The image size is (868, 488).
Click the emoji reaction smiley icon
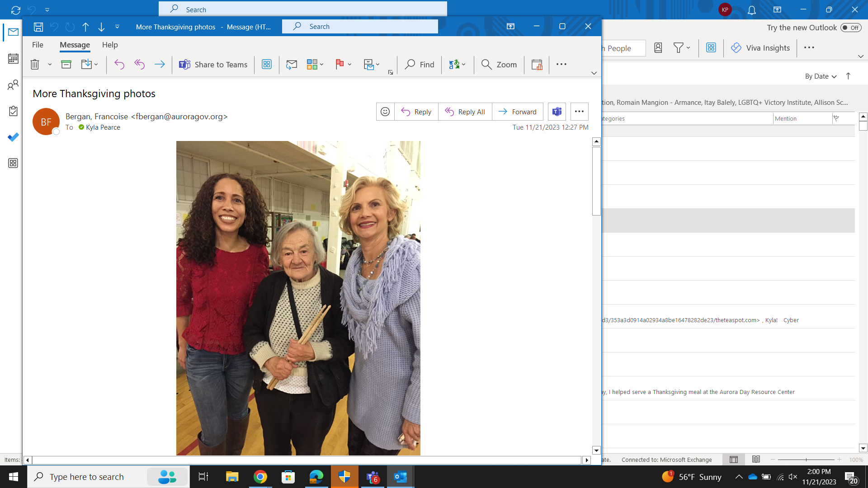click(385, 112)
